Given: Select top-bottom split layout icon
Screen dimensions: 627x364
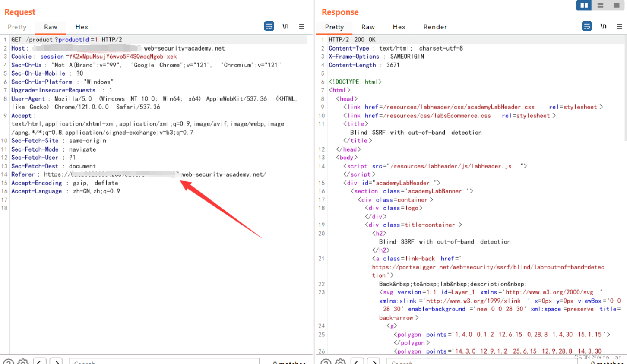Looking at the screenshot, I should (600, 5).
